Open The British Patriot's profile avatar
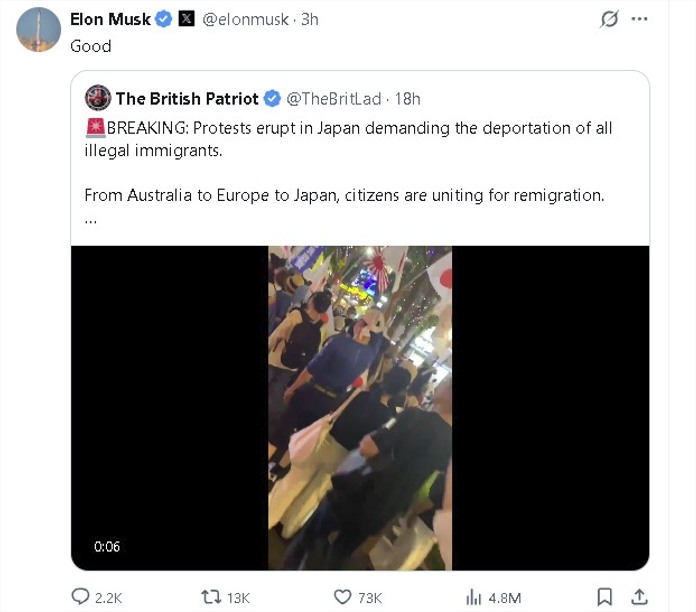The height and width of the screenshot is (612, 696). (x=98, y=98)
